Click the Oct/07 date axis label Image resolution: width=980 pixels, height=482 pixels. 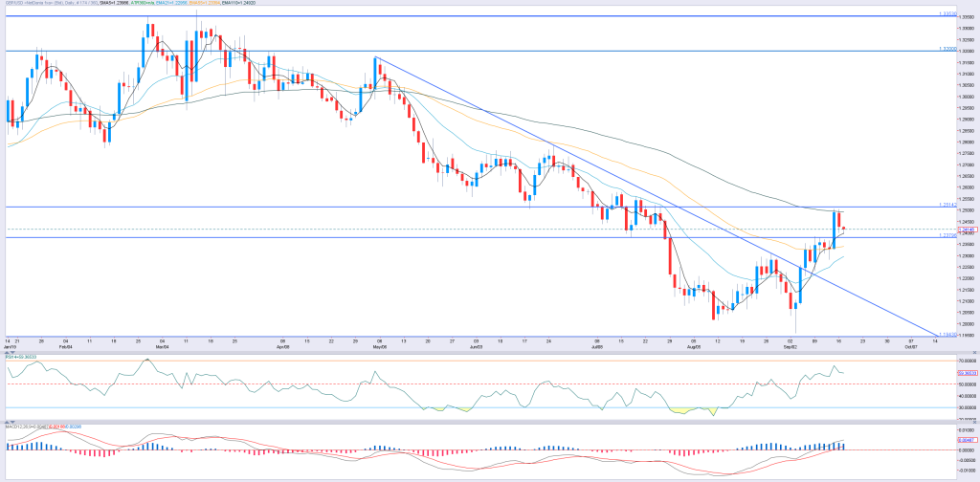pos(912,345)
